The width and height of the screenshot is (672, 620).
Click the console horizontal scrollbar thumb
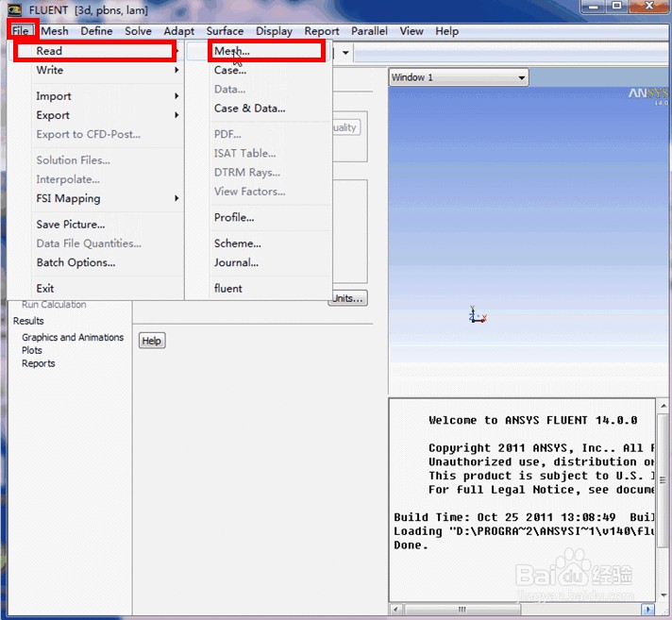point(462,609)
